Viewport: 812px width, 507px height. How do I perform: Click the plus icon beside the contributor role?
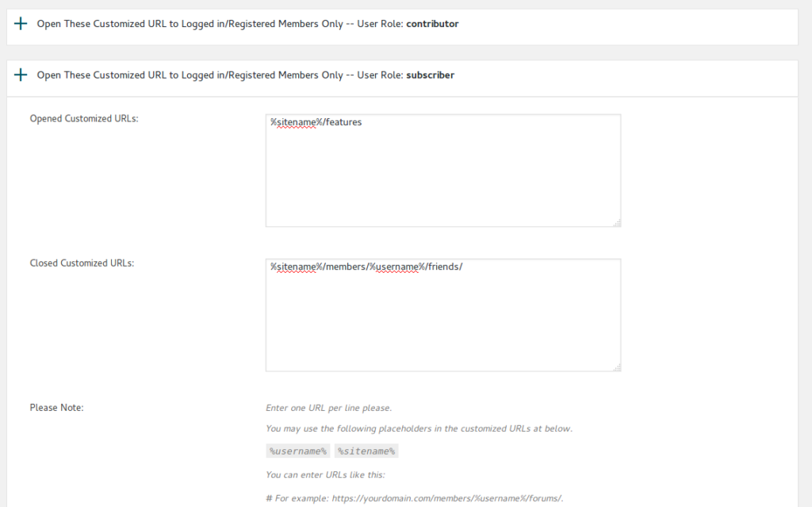point(21,24)
